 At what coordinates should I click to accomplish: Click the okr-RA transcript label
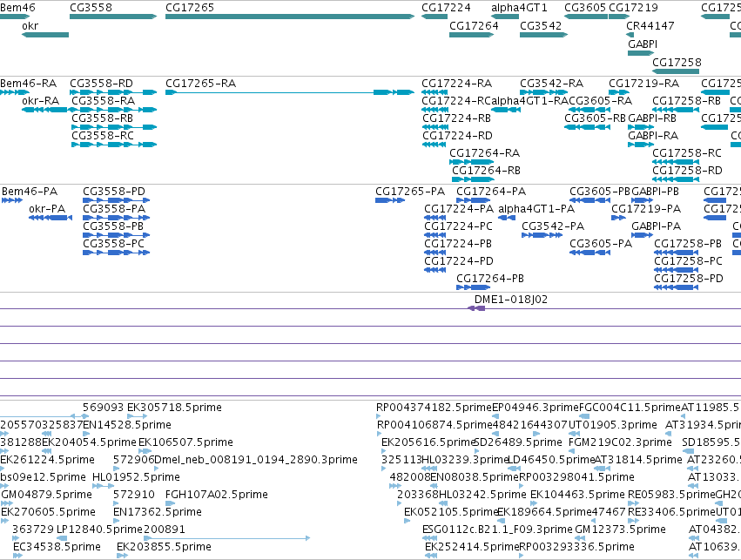tap(41, 101)
